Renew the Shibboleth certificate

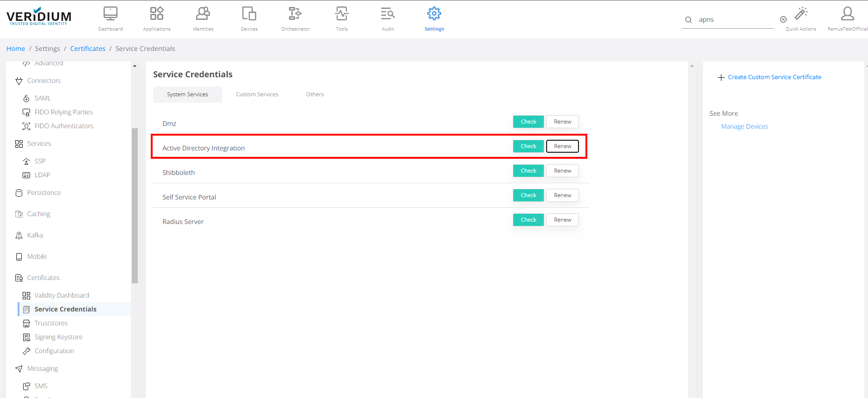tap(562, 171)
